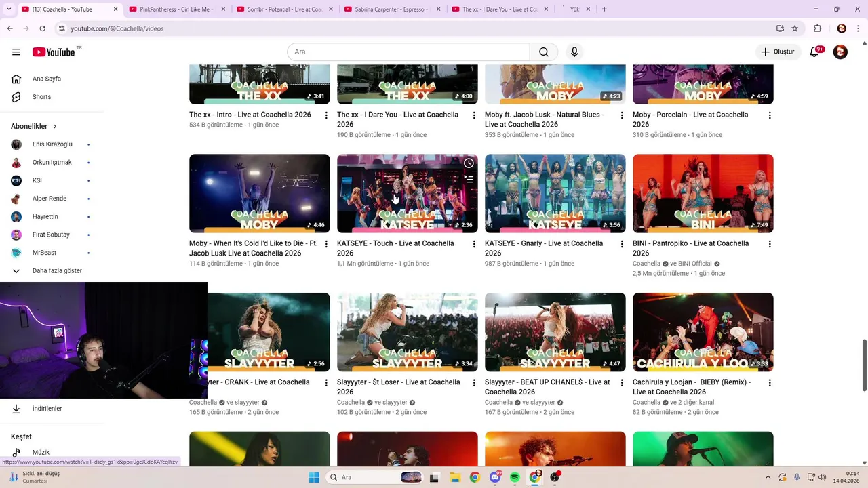Screen dimensions: 868x488
Task: Click the magnifier search button
Action: [x=544, y=52]
